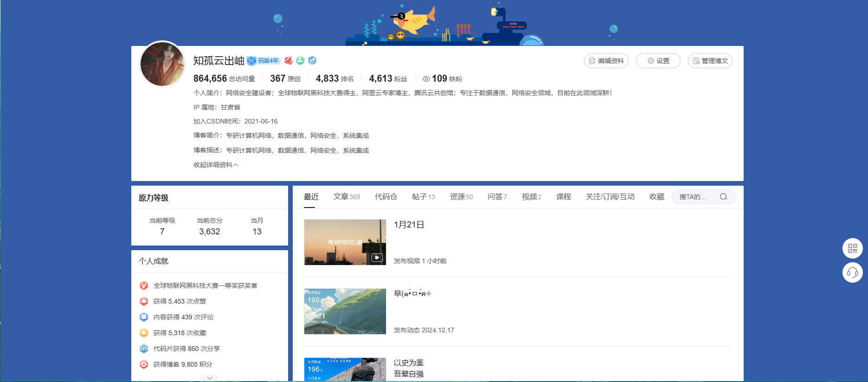The image size is (868, 382).
Task: Click the 博客简介 description line
Action: 281,136
